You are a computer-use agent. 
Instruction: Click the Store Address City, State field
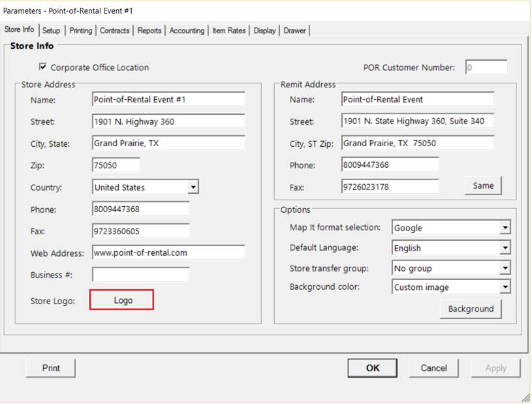[168, 143]
